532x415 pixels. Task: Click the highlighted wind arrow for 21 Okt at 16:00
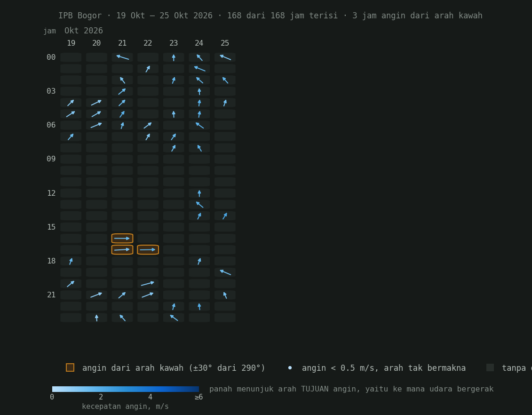(122, 238)
